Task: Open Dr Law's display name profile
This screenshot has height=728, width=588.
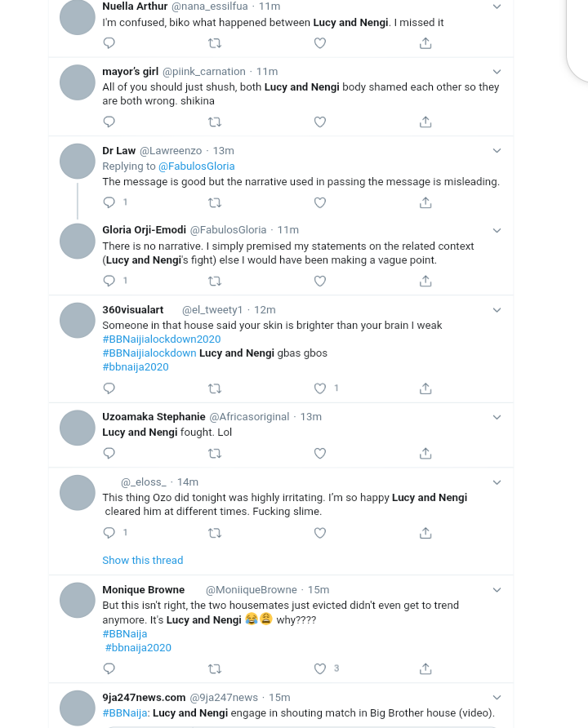Action: [x=119, y=151]
